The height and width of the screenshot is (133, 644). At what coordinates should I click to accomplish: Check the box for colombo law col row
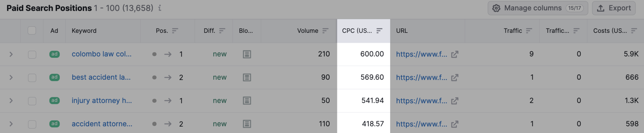[32, 55]
